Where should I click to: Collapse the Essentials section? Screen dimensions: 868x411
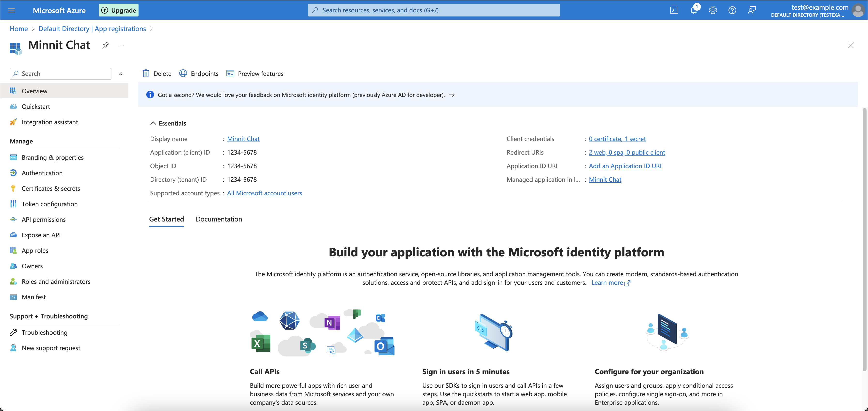tap(153, 123)
